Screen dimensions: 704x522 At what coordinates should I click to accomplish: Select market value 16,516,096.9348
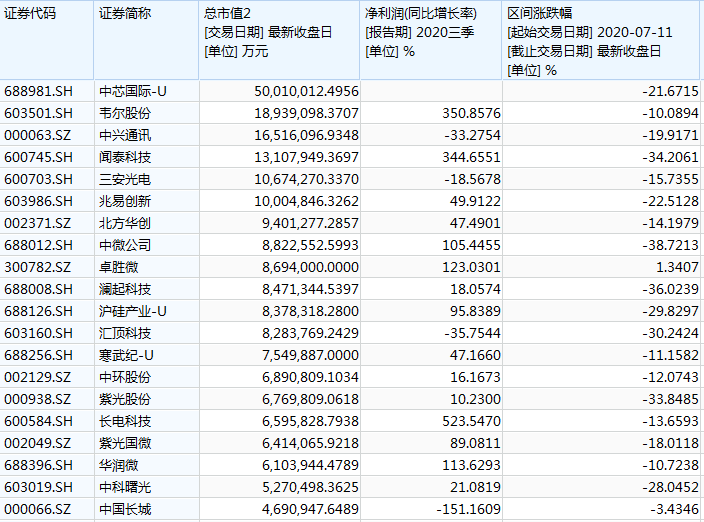306,136
